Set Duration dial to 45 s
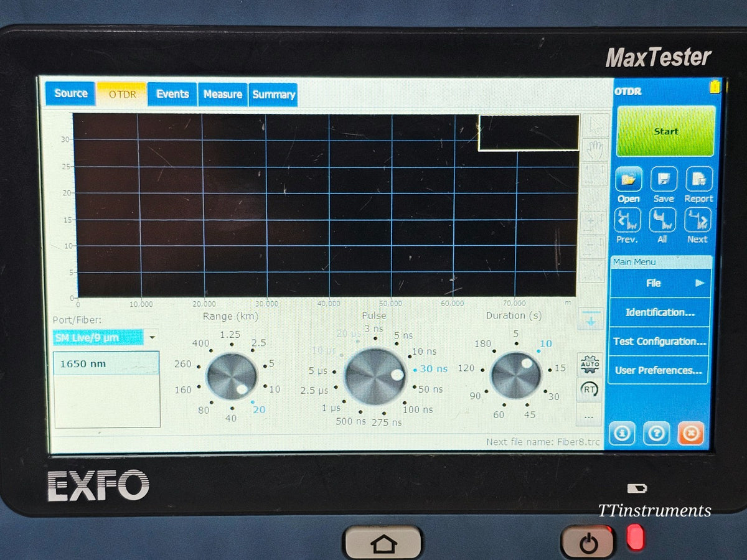The width and height of the screenshot is (747, 560). (x=530, y=414)
